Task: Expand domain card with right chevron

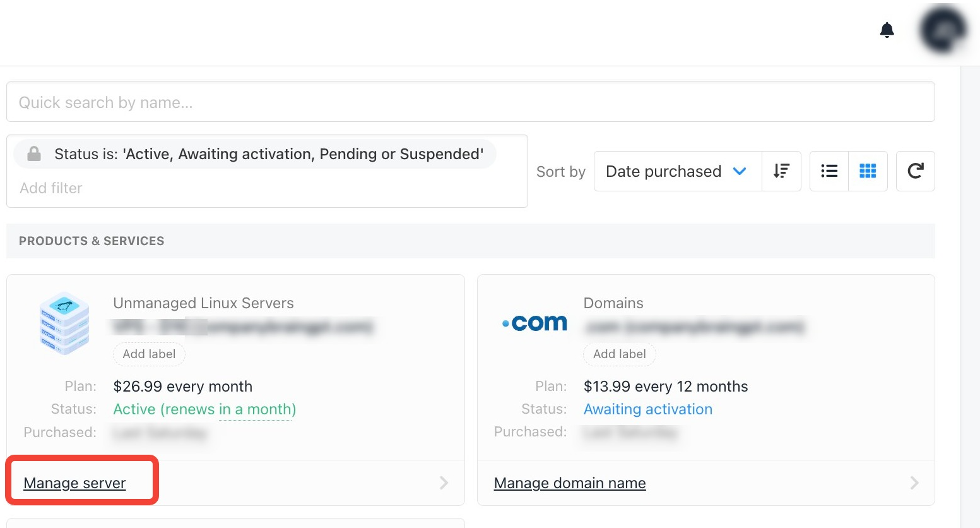Action: (x=914, y=483)
